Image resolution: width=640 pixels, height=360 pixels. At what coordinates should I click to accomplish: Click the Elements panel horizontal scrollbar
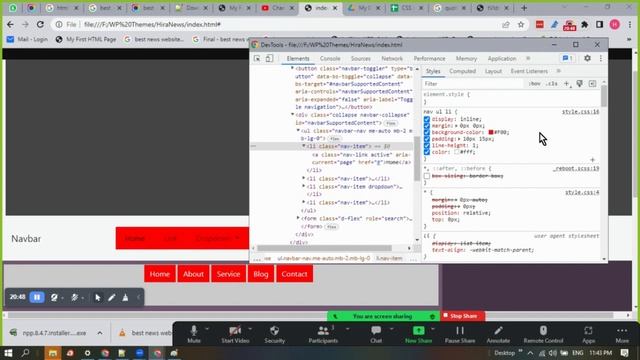[x=324, y=248]
